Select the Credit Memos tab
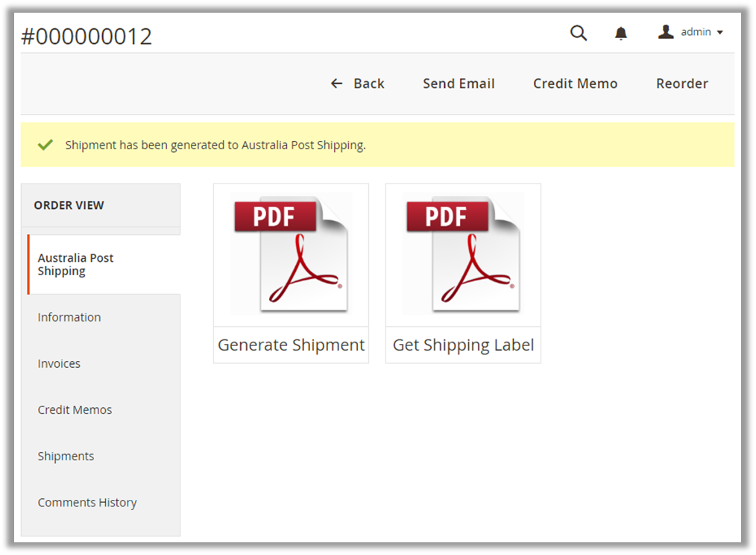The height and width of the screenshot is (555, 756). pyautogui.click(x=75, y=410)
